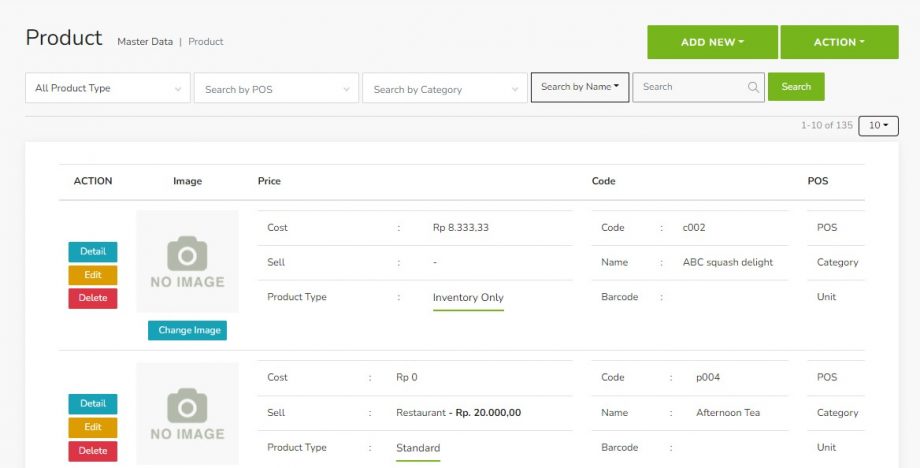This screenshot has width=920, height=468.
Task: Click the Standard product type label
Action: pyautogui.click(x=418, y=448)
